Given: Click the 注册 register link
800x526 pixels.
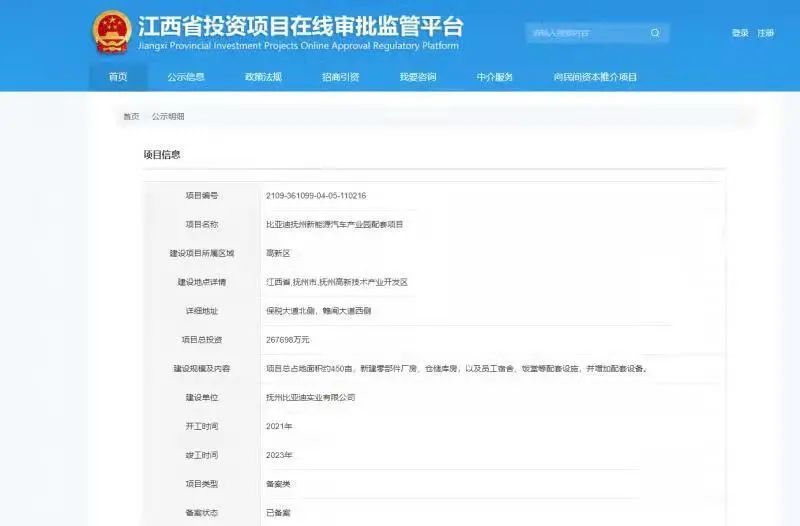Looking at the screenshot, I should [766, 33].
